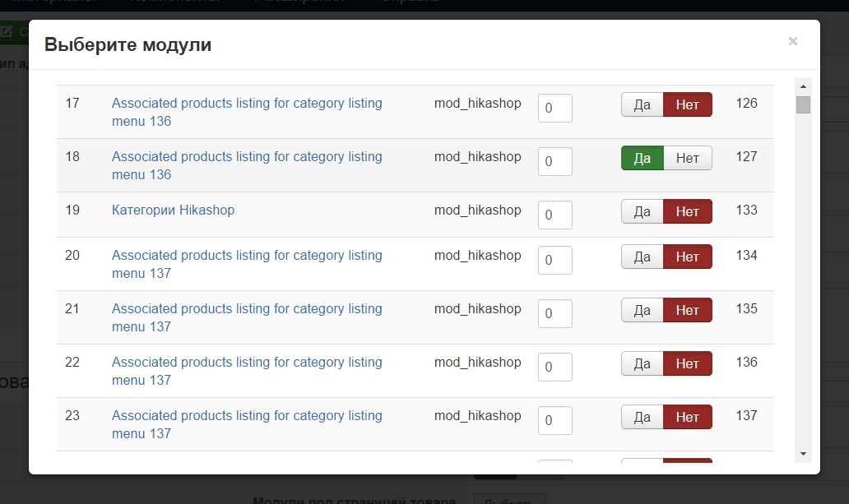Viewport: 849px width, 504px height.
Task: Focus the ordering number box in row 21
Action: pyautogui.click(x=554, y=313)
